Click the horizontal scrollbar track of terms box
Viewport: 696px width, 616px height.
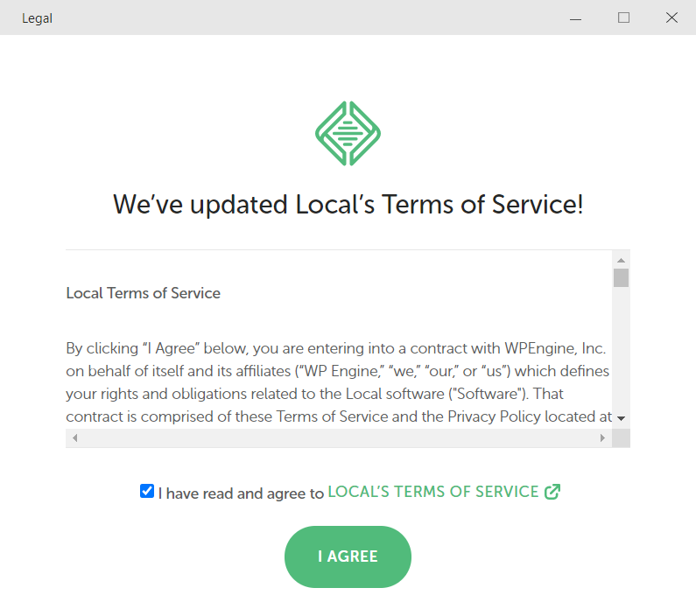(x=339, y=438)
